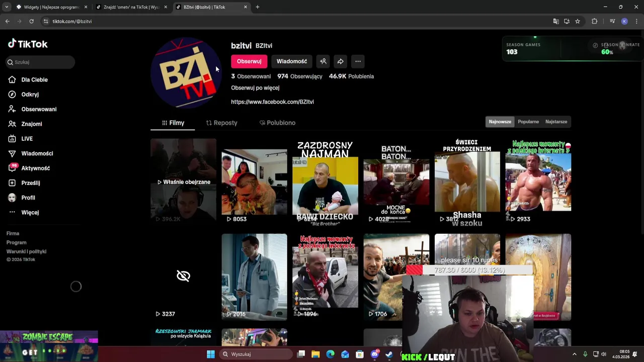This screenshot has height=362, width=644.
Task: Open the video with 2933 views
Action: click(538, 182)
